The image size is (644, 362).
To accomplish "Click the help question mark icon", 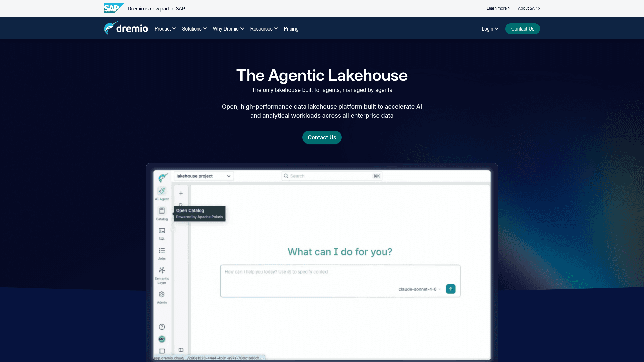I will (x=162, y=327).
